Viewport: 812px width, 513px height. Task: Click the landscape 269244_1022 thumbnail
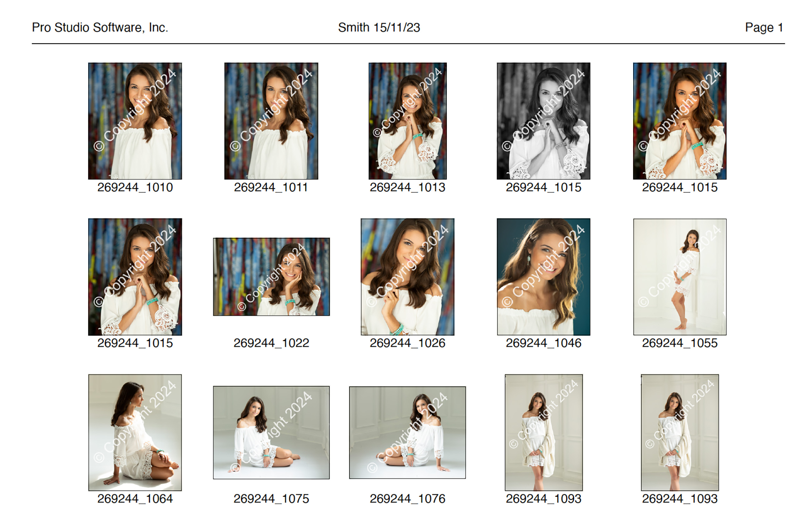pyautogui.click(x=271, y=277)
